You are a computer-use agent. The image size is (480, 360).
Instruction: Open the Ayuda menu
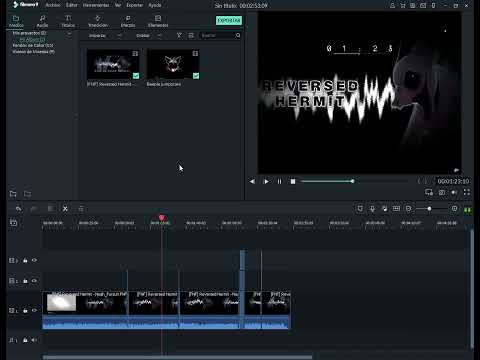[x=155, y=5]
